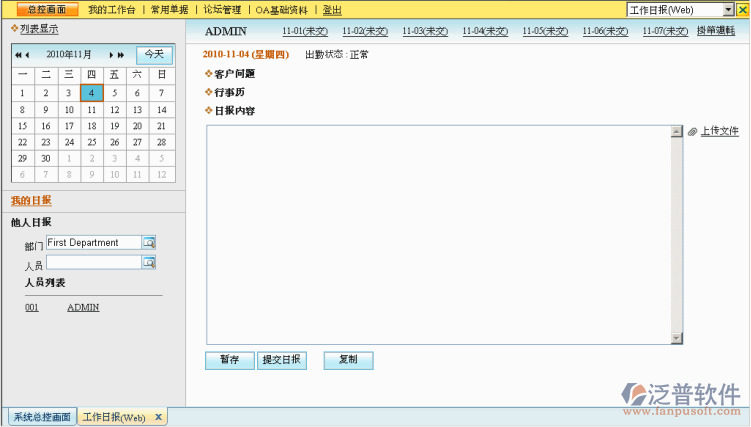Switch to the 系统总控画面 tab
The image size is (751, 427).
click(42, 417)
